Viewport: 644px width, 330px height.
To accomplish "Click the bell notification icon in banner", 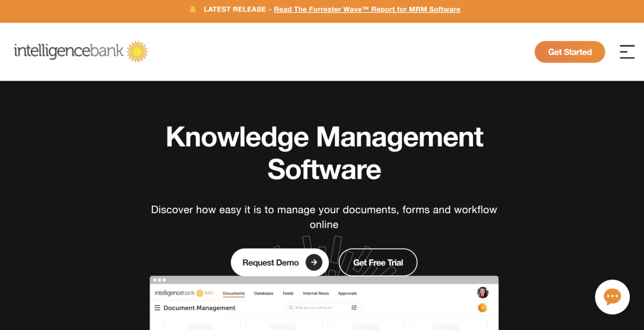I will tap(193, 9).
